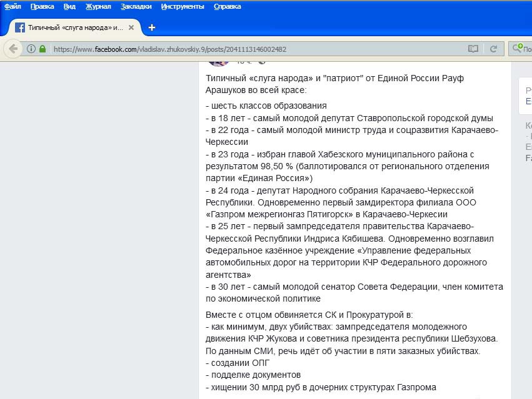This screenshot has width=532, height=399.
Task: Show site information via the info icon
Action: point(31,49)
